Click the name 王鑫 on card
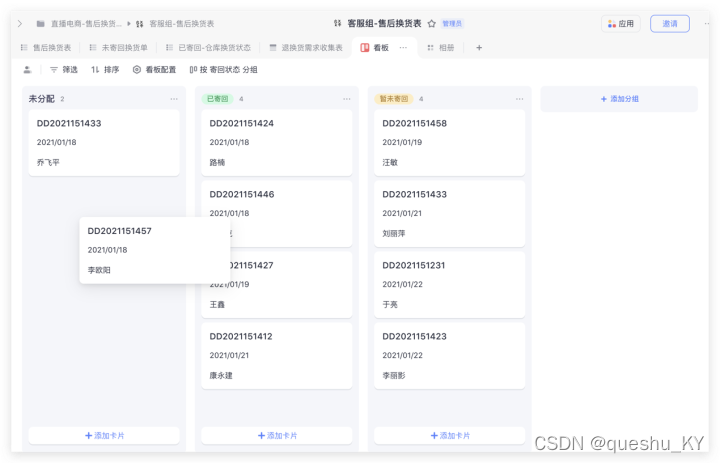Screen dimensions: 720x463 coord(217,305)
